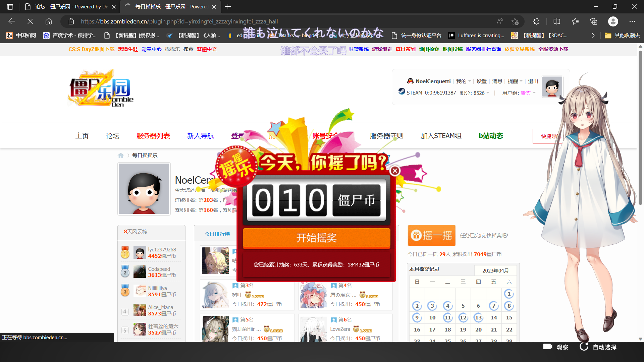Go to the browser home page icon
Viewport: 644px width, 362px height.
[x=49, y=21]
